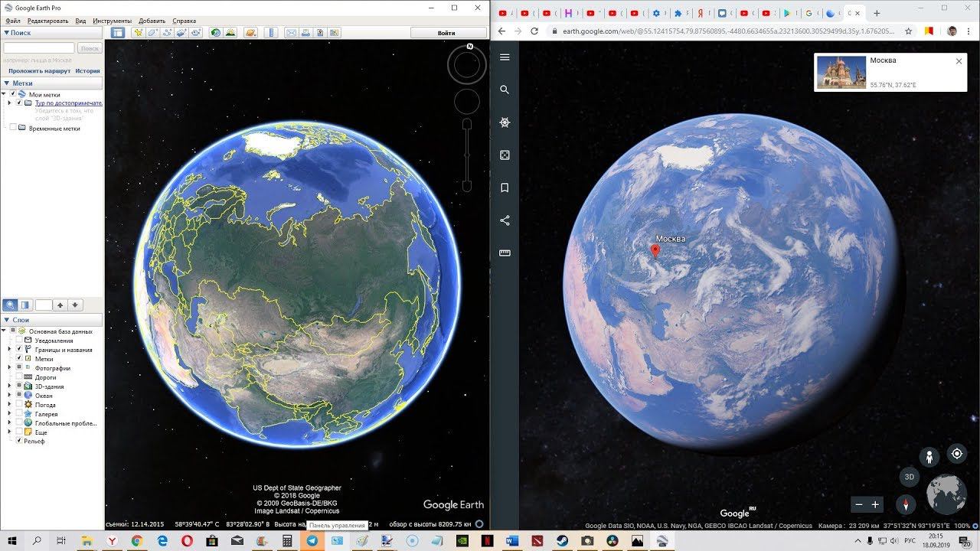
Task: Record a tour from the toolbar
Action: coord(194,33)
